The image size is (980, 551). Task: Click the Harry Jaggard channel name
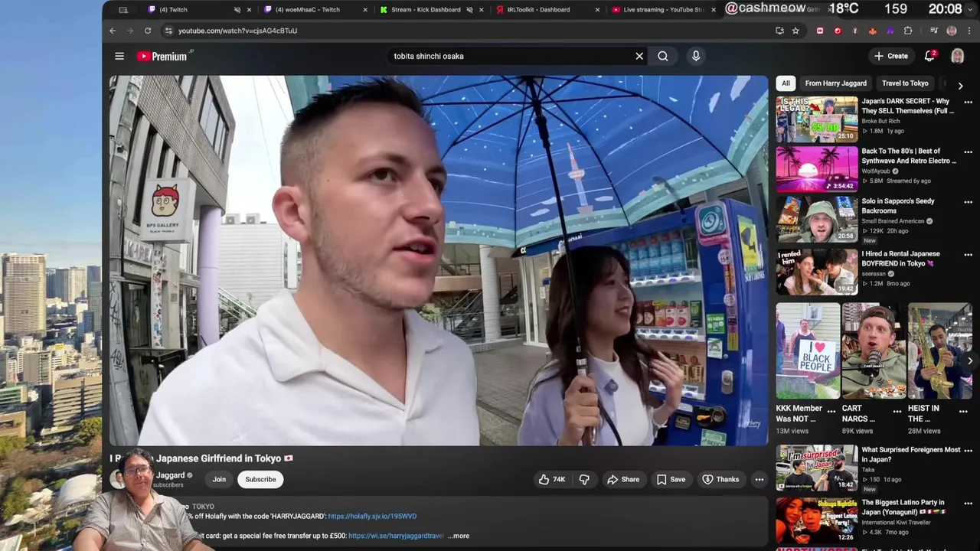click(170, 475)
